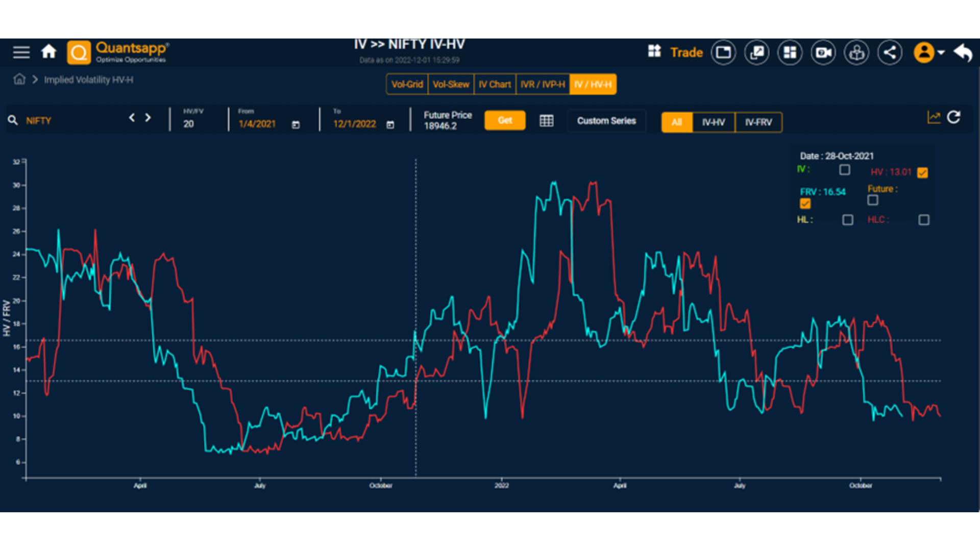Uncheck the HV series checkbox

pos(922,172)
